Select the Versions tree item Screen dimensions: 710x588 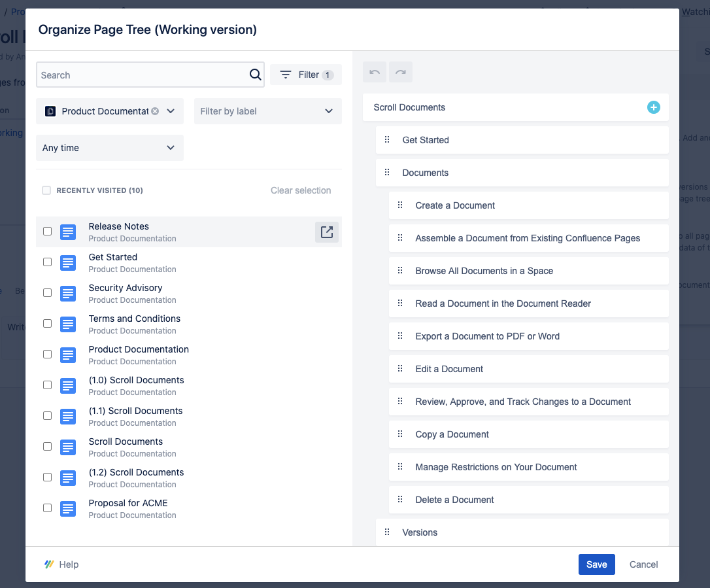coord(420,532)
